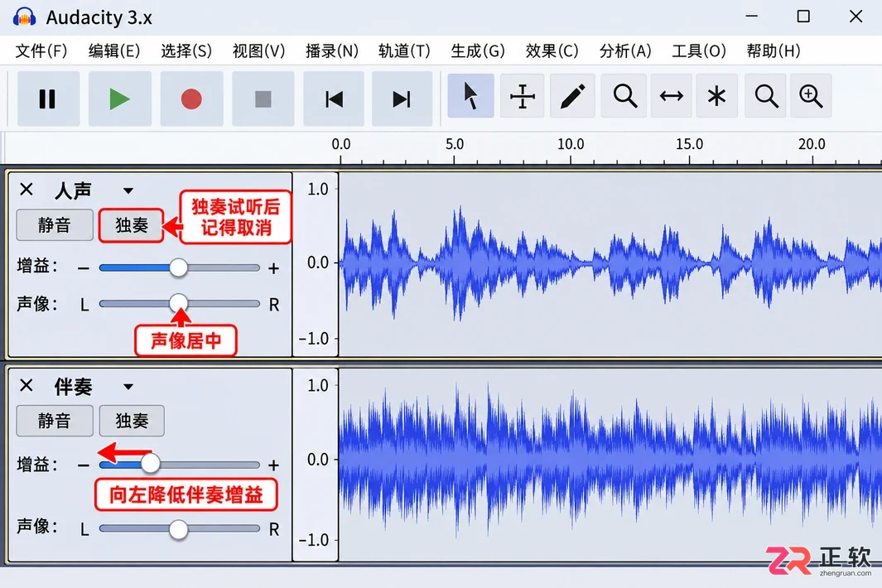
Task: Click the L label of 人声 pan
Action: coord(84,305)
